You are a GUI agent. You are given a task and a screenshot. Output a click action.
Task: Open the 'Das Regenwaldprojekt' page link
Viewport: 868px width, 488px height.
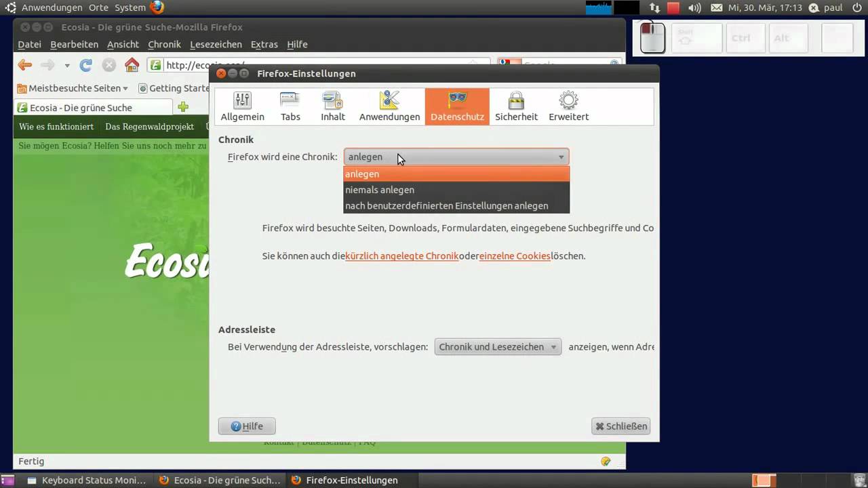click(x=149, y=127)
